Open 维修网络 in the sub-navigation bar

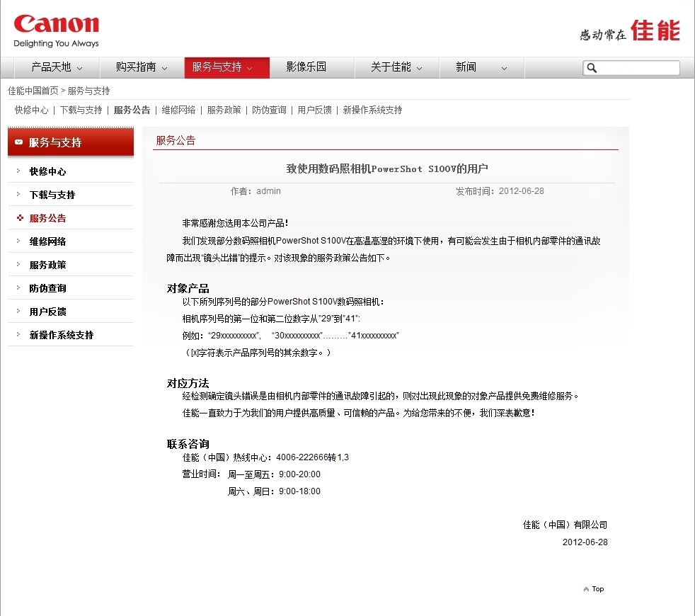(178, 110)
